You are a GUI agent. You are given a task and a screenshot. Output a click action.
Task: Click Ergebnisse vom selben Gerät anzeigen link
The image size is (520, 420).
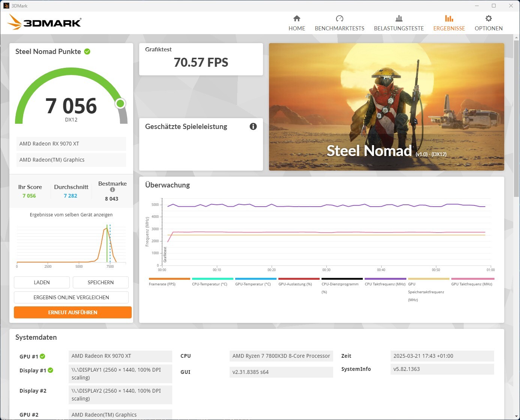tap(71, 215)
